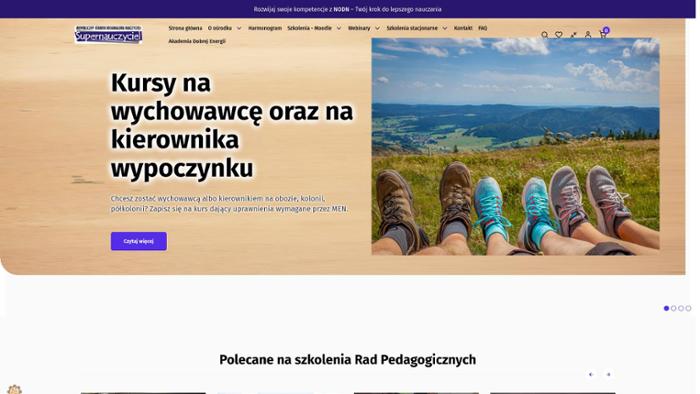Open the Webinary menu label
The height and width of the screenshot is (394, 700).
[359, 28]
